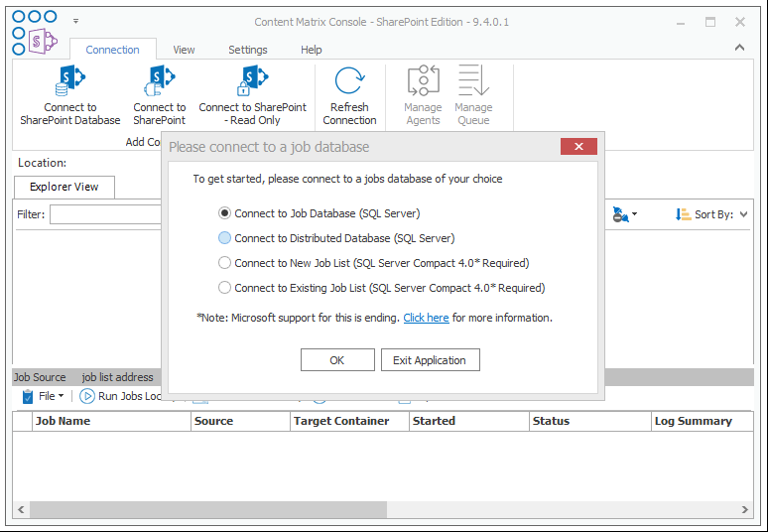
Task: Switch to the View ribbon tab
Action: [x=184, y=50]
